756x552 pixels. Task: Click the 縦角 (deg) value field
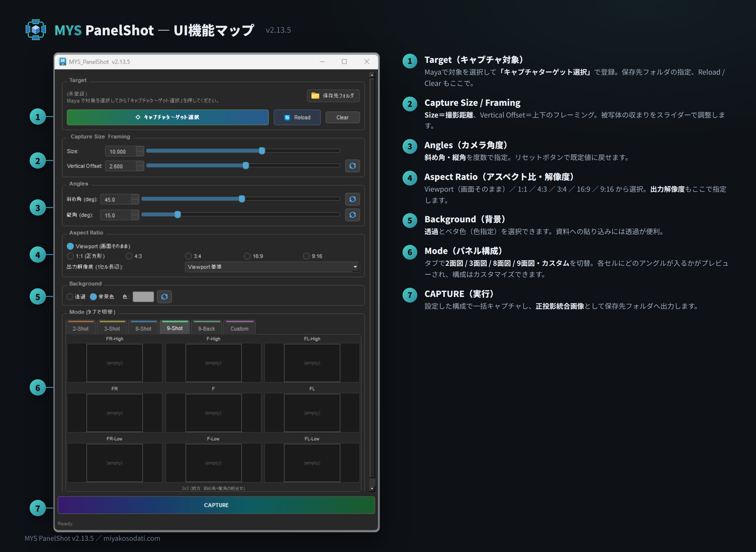pos(116,215)
